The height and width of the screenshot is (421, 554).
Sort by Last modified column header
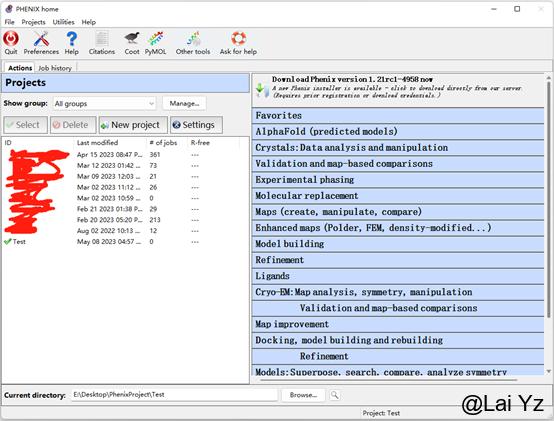coord(110,143)
